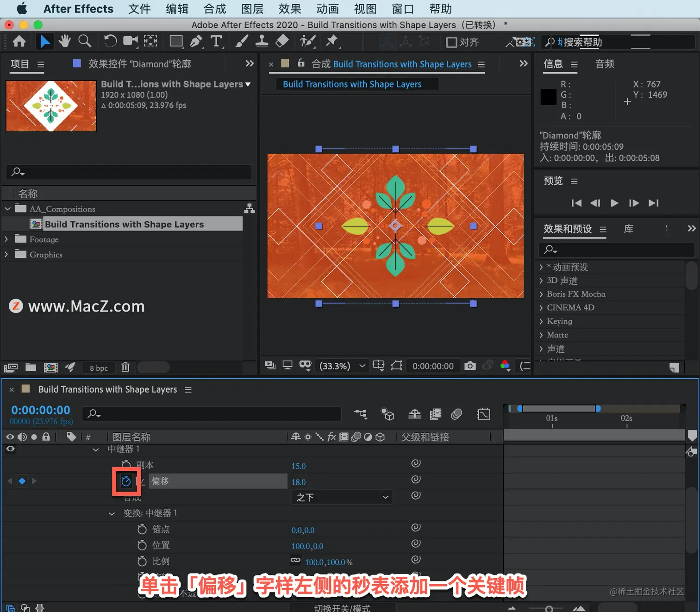
Task: Collapse the 变换: 中继器 1 group
Action: pos(112,513)
